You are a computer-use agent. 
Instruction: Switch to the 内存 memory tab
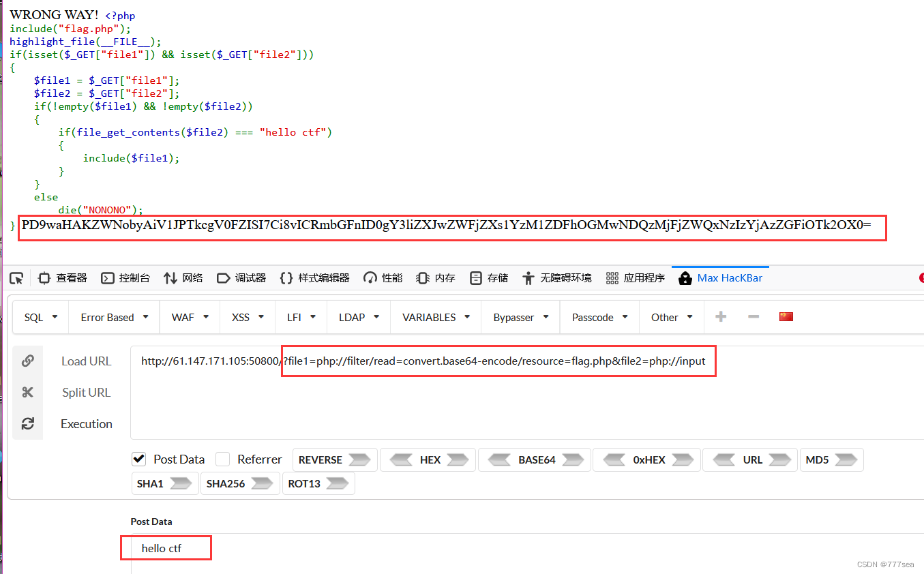tap(436, 278)
